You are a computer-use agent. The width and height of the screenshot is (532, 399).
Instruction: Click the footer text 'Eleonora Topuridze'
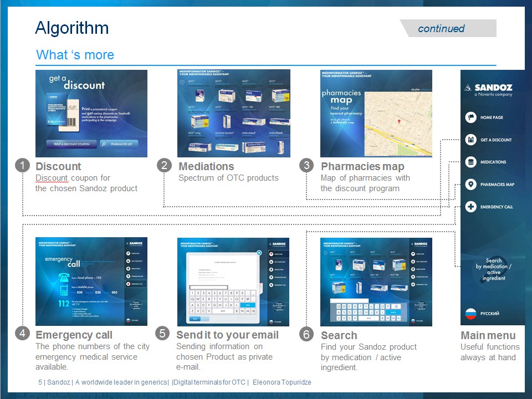click(282, 382)
